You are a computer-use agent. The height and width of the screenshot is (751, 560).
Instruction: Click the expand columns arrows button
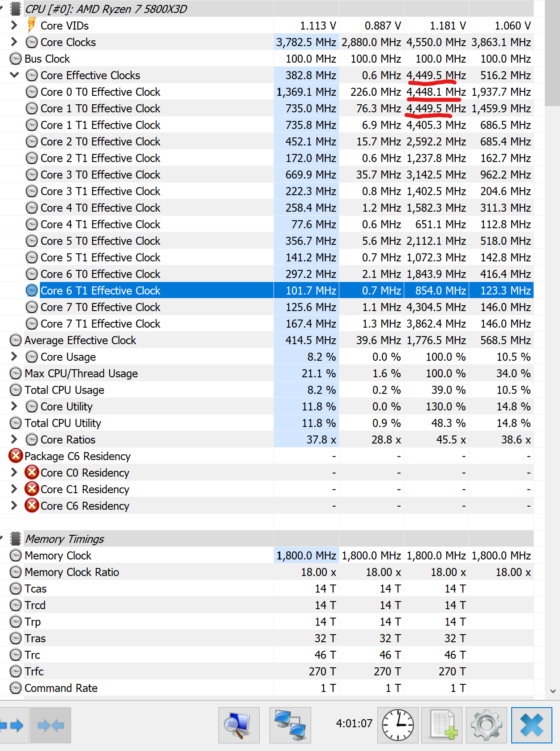tap(13, 725)
